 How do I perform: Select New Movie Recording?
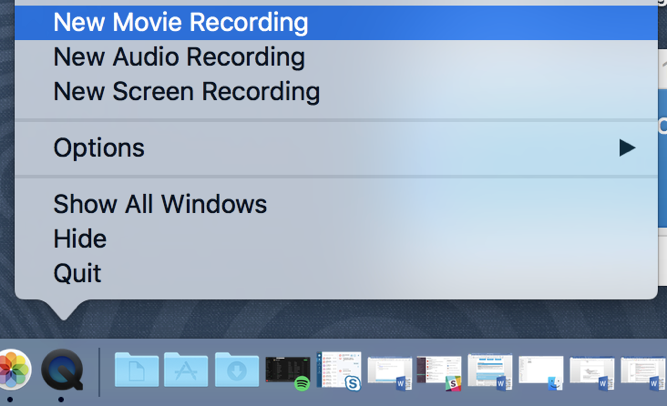point(180,22)
